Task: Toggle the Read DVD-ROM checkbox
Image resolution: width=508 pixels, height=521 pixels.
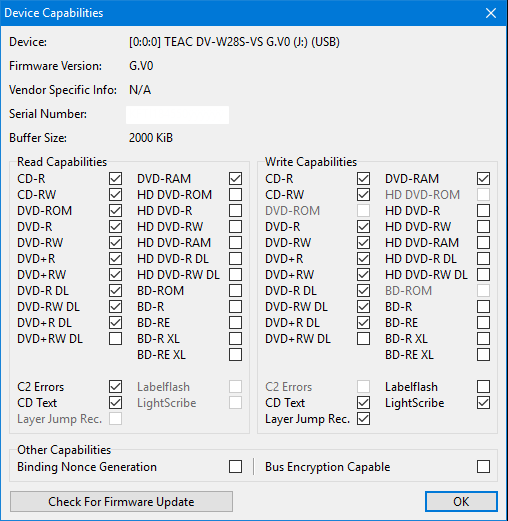Action: coord(115,211)
